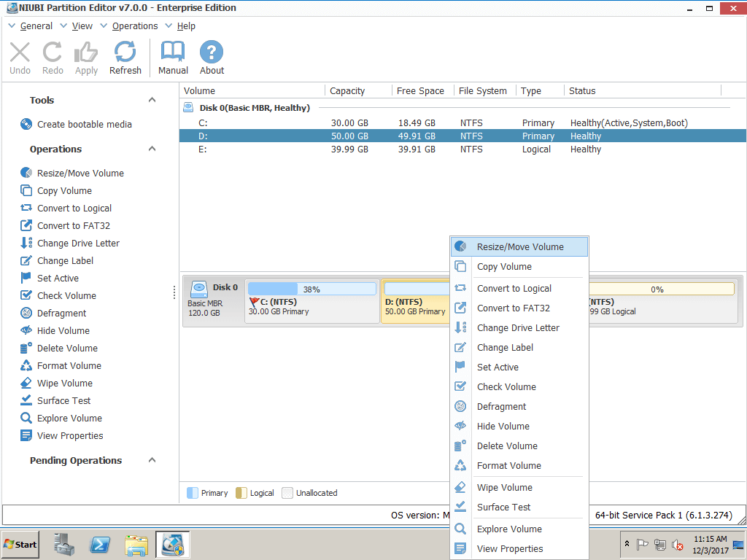Click Format Volume icon in left sidebar
Screen dimensions: 747x560
pos(26,366)
